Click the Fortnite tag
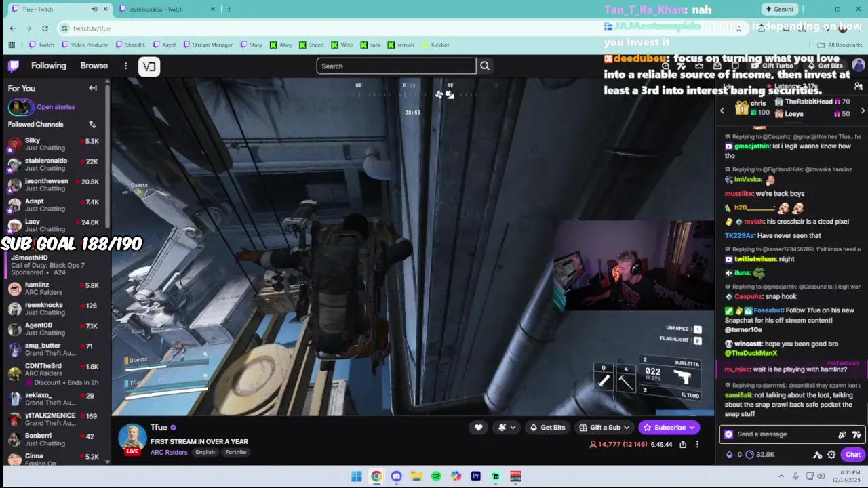The width and height of the screenshot is (868, 488). pyautogui.click(x=236, y=452)
